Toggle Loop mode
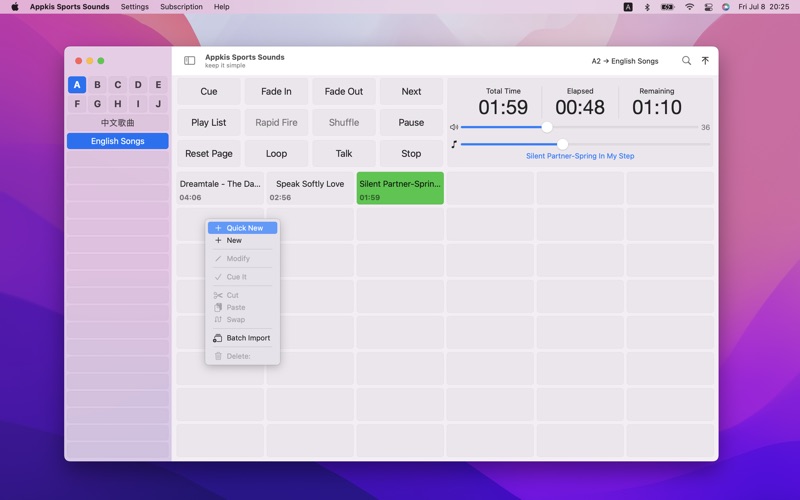 point(276,154)
